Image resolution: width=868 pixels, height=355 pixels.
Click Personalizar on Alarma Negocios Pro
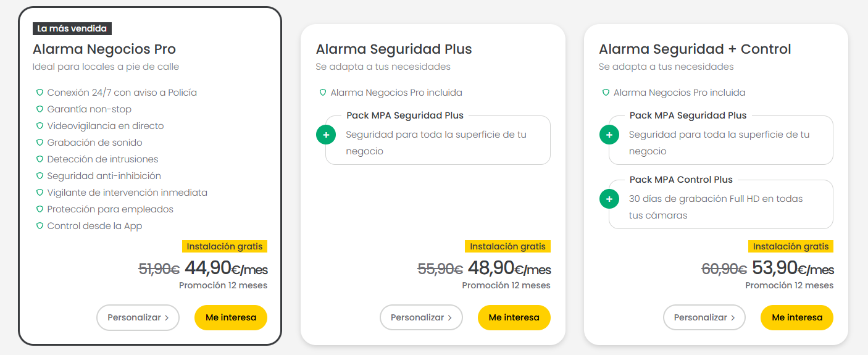coord(138,317)
